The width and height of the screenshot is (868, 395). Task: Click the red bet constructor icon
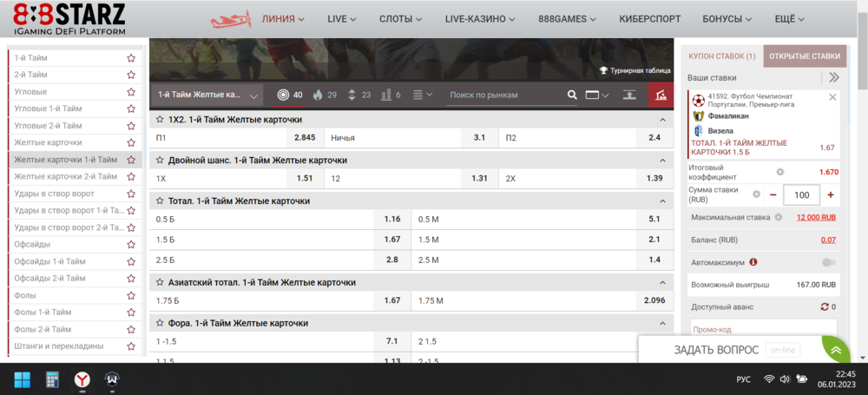click(x=661, y=95)
